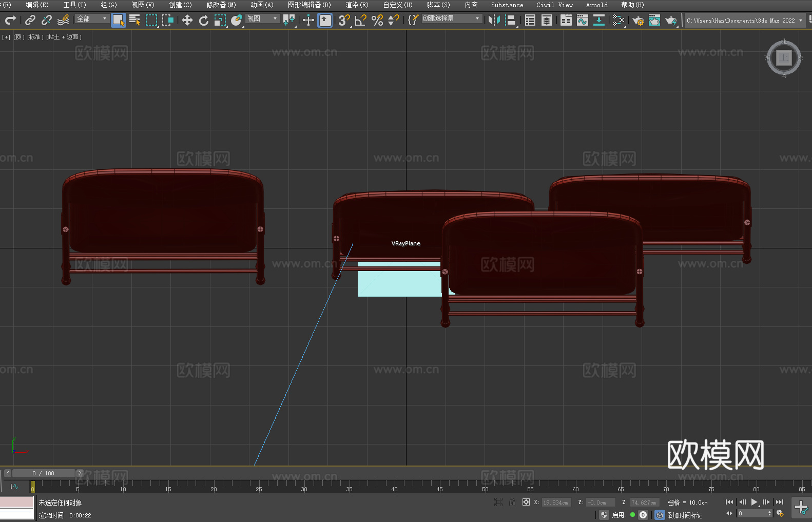
Task: Open 创建选择集 named selection dropdown
Action: pyautogui.click(x=452, y=18)
